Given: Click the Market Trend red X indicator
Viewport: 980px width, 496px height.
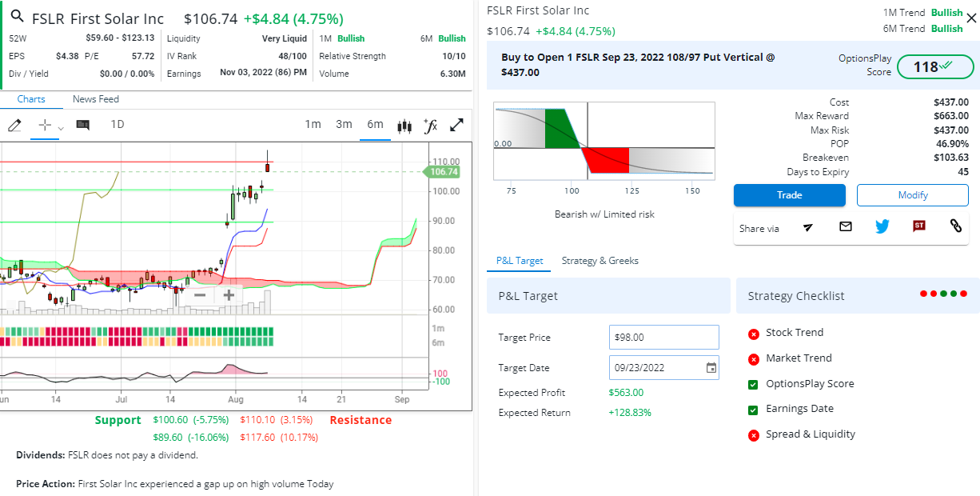Looking at the screenshot, I should tap(753, 359).
